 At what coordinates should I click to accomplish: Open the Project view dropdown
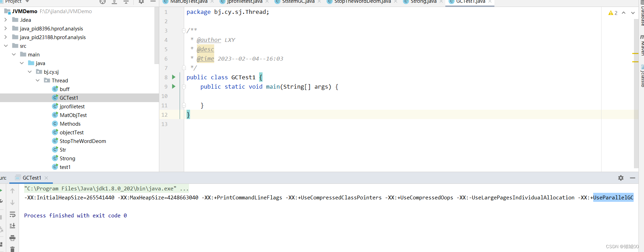point(27,2)
